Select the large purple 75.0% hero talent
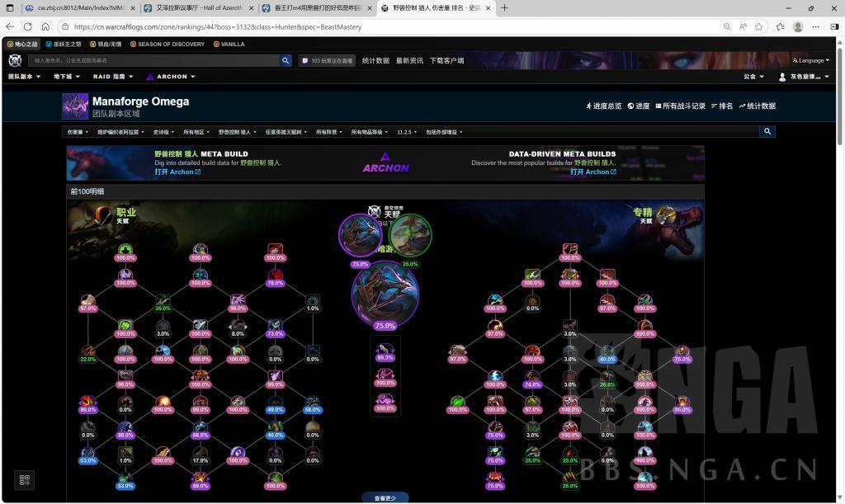Image resolution: width=845 pixels, height=504 pixels. (x=385, y=293)
